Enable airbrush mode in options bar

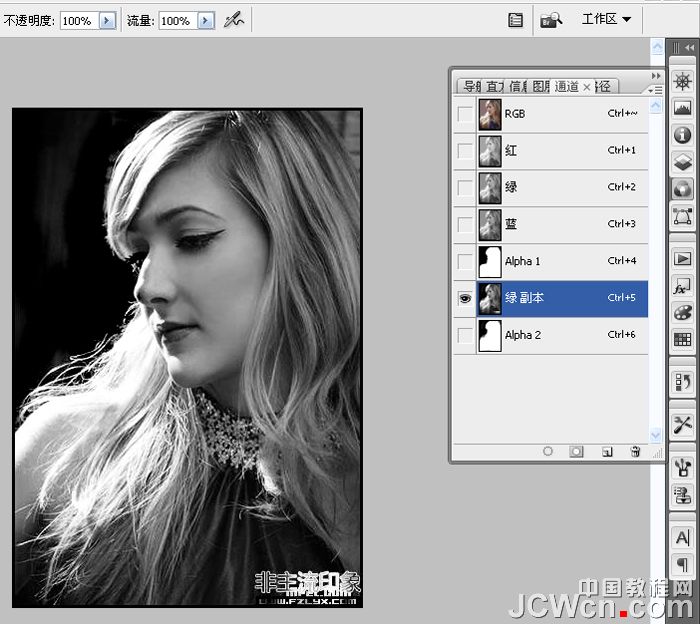pos(233,20)
